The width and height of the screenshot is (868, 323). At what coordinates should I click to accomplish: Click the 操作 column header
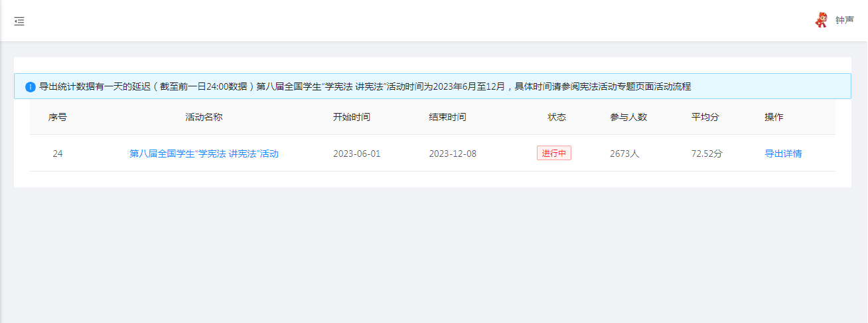click(774, 117)
